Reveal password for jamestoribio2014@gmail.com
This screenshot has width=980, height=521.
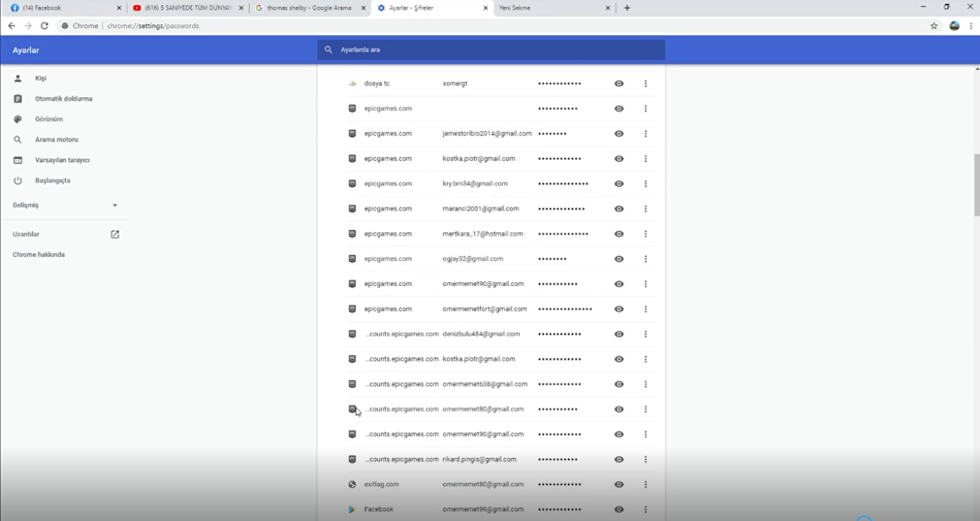[619, 133]
